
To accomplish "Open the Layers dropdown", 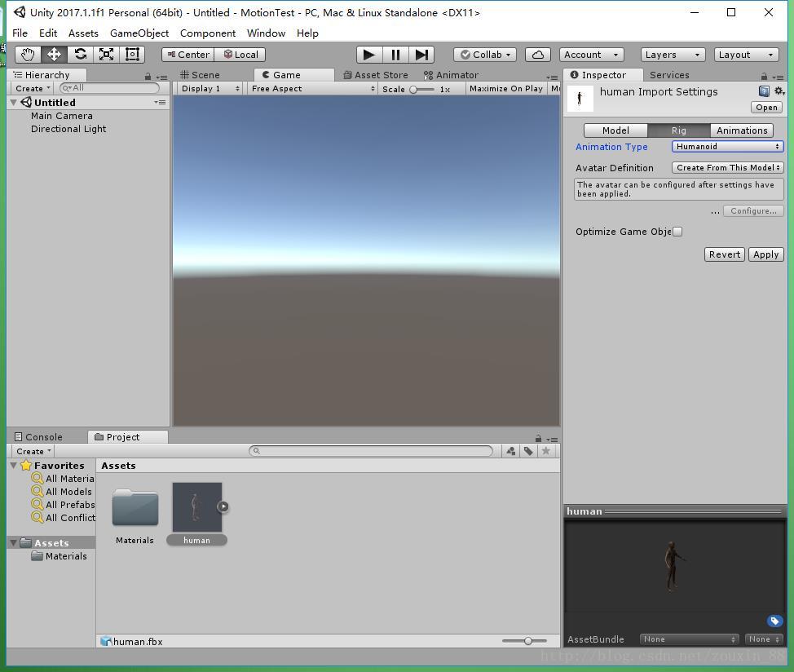I will pyautogui.click(x=673, y=55).
